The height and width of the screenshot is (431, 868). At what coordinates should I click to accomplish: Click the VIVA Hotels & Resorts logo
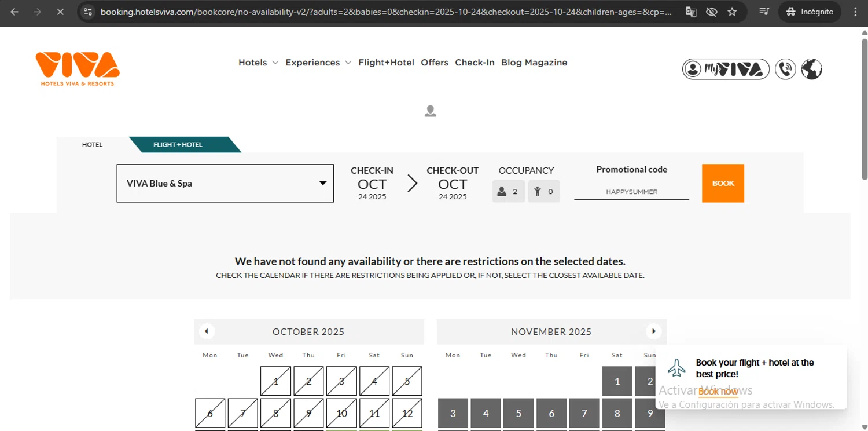(78, 69)
